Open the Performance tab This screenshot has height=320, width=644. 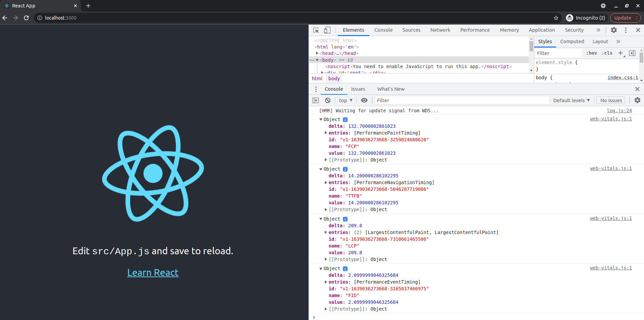[x=475, y=30]
